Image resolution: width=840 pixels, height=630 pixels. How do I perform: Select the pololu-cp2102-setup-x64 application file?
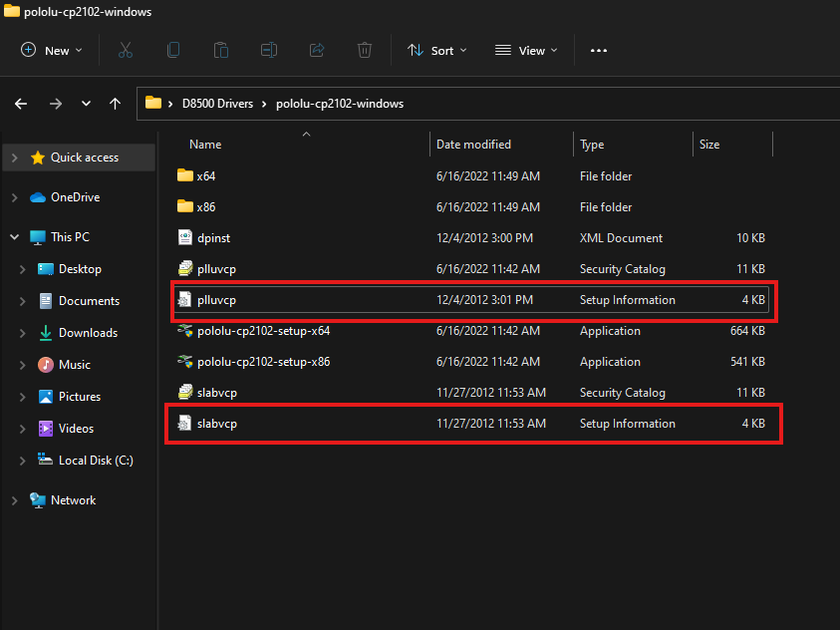click(263, 331)
